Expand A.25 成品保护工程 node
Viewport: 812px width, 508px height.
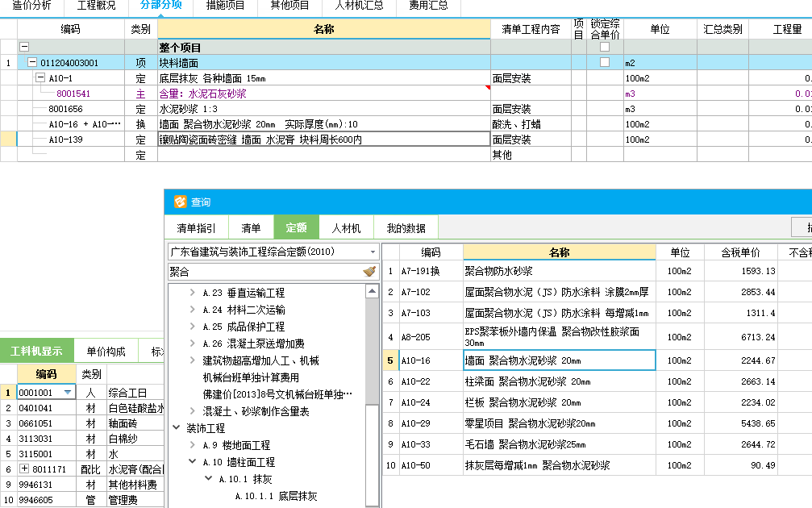click(x=192, y=327)
